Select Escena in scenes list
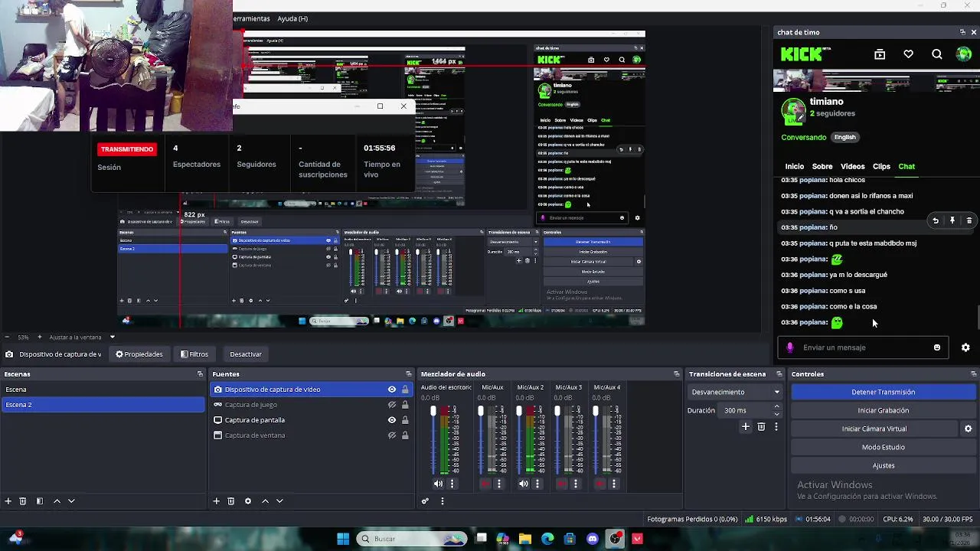The height and width of the screenshot is (551, 980). point(103,390)
